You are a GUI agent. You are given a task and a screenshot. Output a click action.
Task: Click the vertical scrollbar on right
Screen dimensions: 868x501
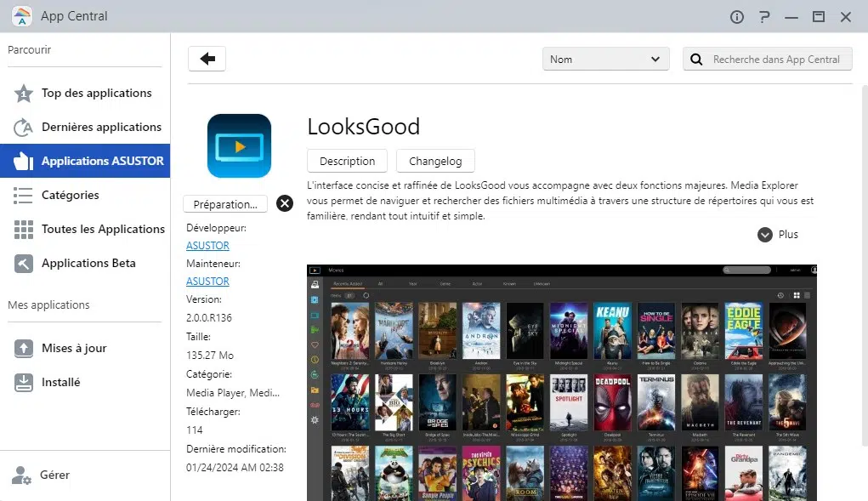tap(865, 265)
